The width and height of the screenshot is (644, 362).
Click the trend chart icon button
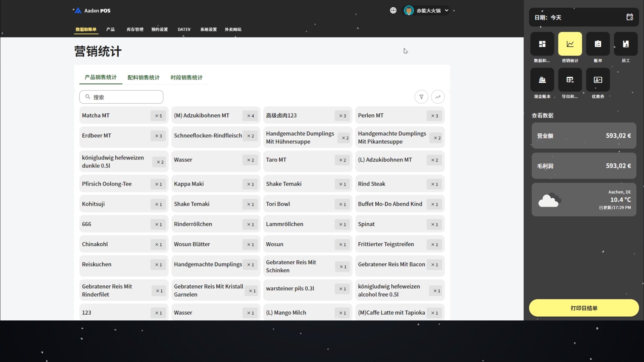coord(438,97)
